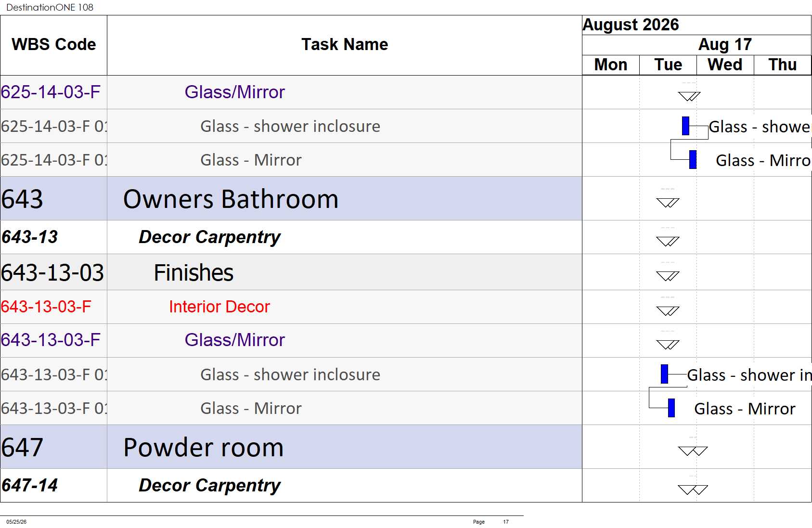Select the red Interior Decor task name

(x=219, y=307)
